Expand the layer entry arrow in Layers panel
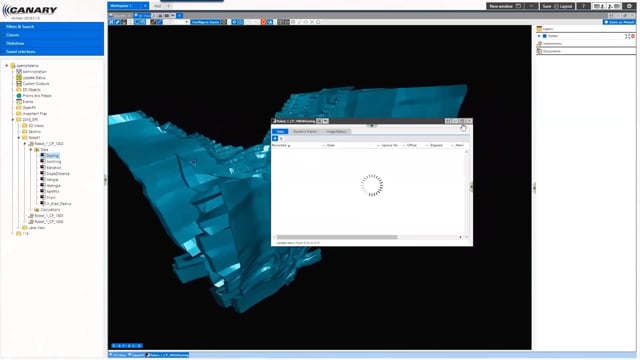Viewport: 640px width, 360px height. tap(539, 36)
